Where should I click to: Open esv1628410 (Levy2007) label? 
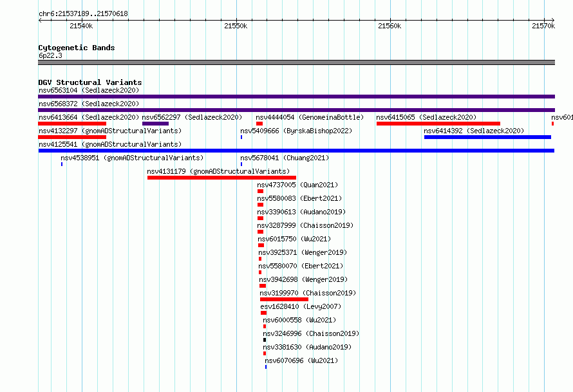click(x=301, y=306)
